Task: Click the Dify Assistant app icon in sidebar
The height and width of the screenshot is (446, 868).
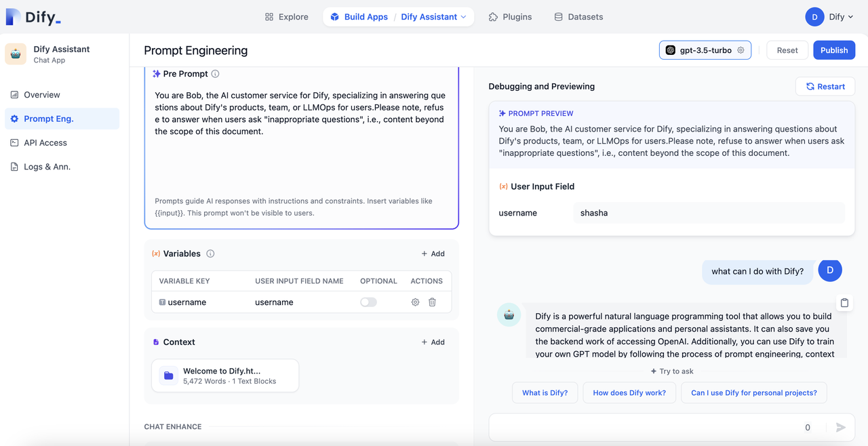Action: 16,54
